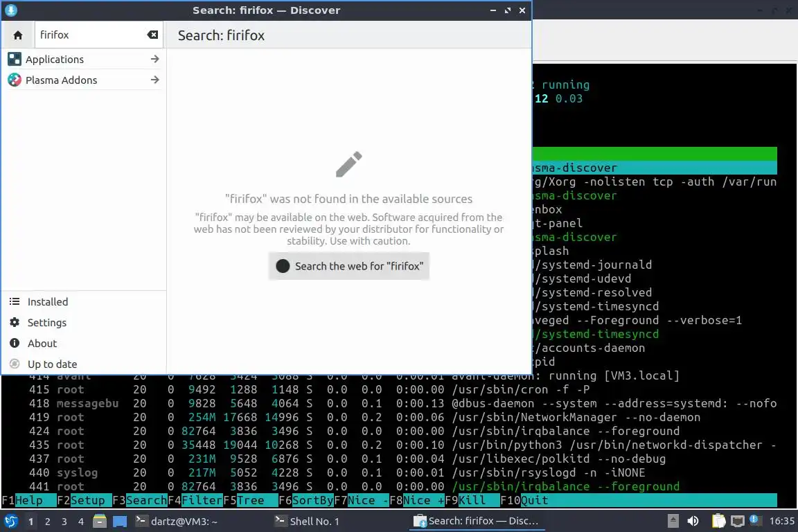Search the web for "firifox"
This screenshot has width=798, height=532.
(x=349, y=266)
